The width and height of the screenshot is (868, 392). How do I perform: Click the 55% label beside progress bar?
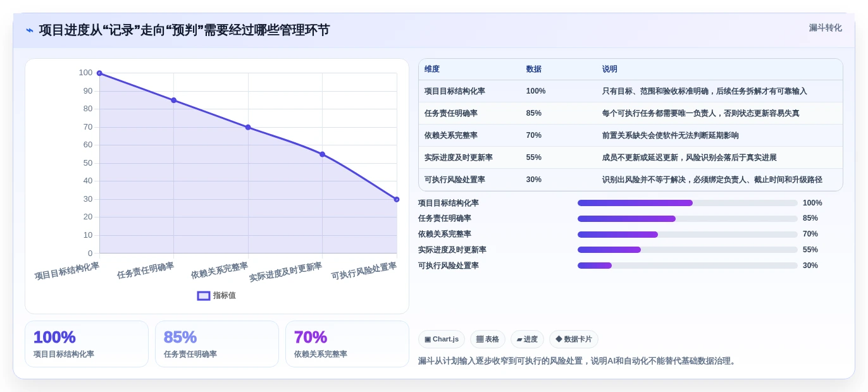810,250
